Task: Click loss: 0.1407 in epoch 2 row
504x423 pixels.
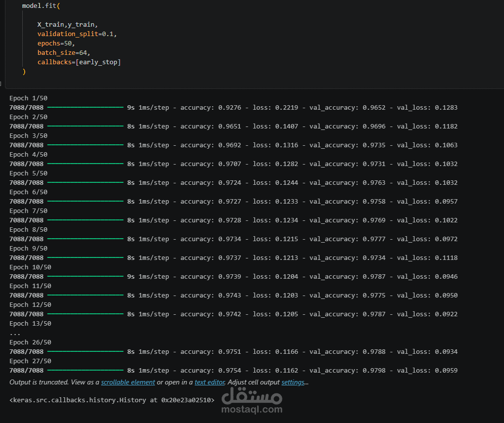Action: pyautogui.click(x=275, y=126)
